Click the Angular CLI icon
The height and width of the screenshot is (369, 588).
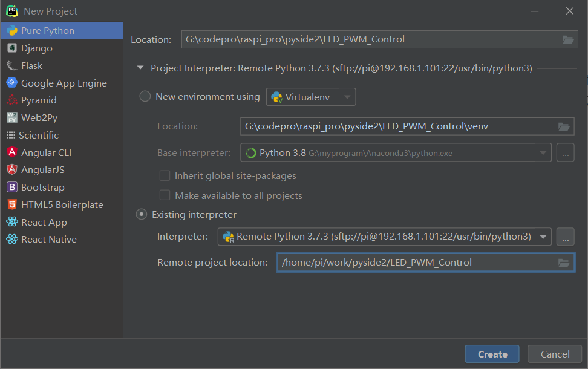pos(12,152)
